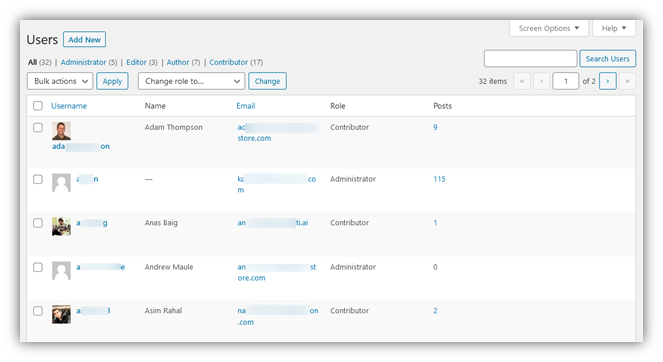Image resolution: width=663 pixels, height=362 pixels.
Task: Click the name text 'Andrew Maule'
Action: point(169,267)
